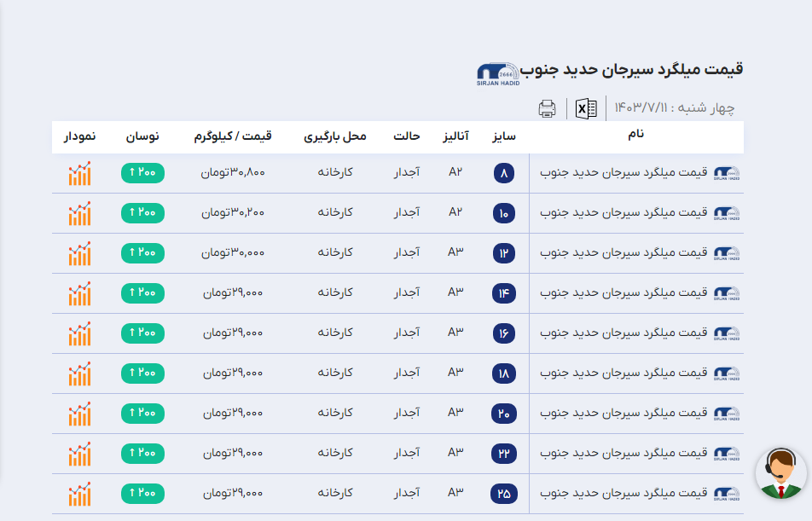Screen dimensions: 812x521
Task: Open the chart icon for size 25 row
Action: pyautogui.click(x=79, y=494)
